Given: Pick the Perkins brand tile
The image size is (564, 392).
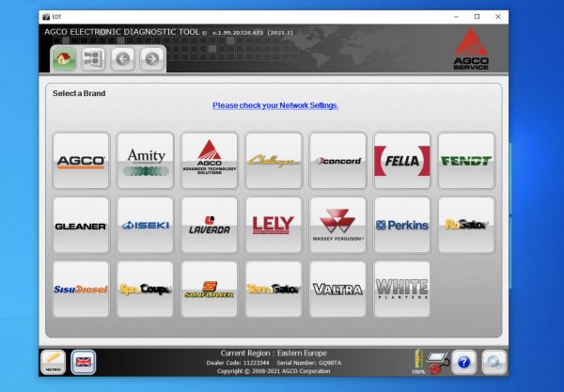Looking at the screenshot, I should coord(401,225).
